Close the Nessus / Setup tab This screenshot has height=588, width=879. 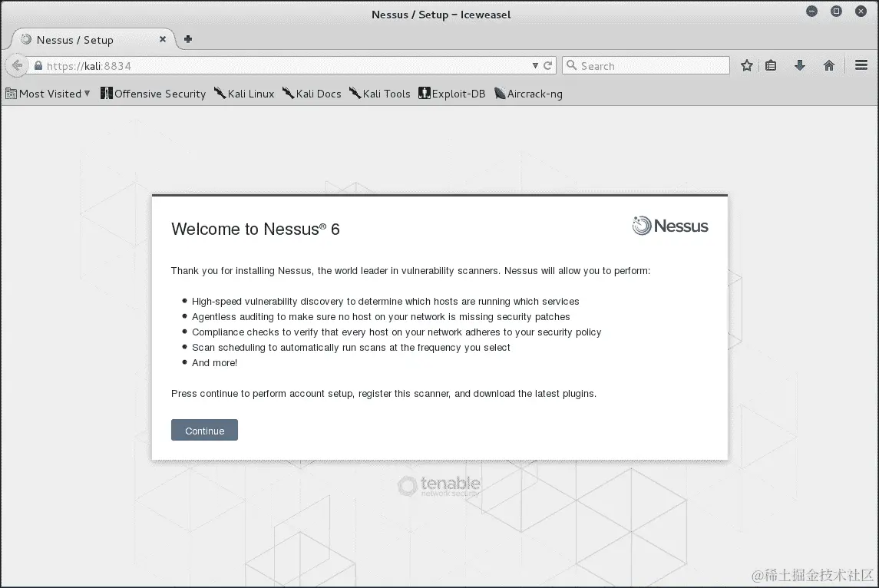tap(163, 39)
